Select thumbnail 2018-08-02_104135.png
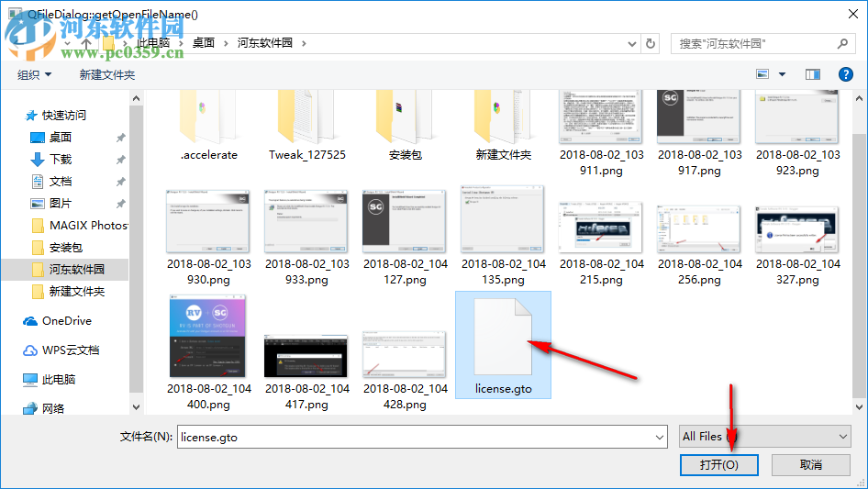The height and width of the screenshot is (489, 868). (x=503, y=220)
